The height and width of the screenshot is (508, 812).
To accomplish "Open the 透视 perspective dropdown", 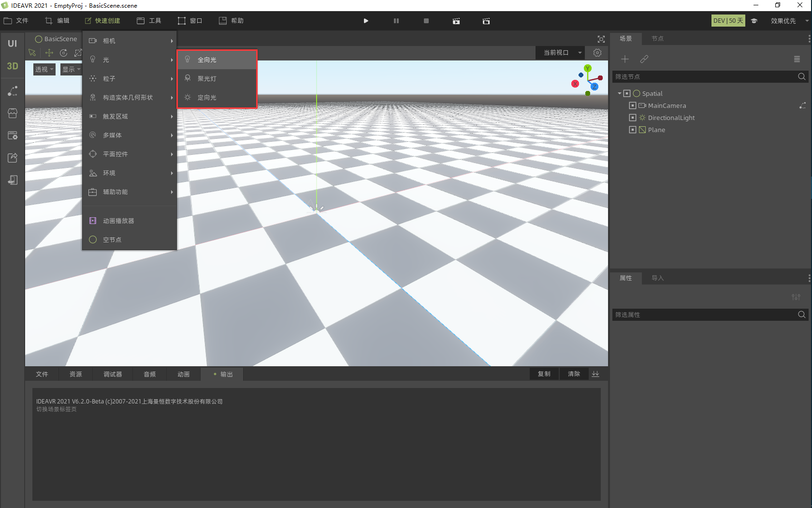I will tap(44, 69).
